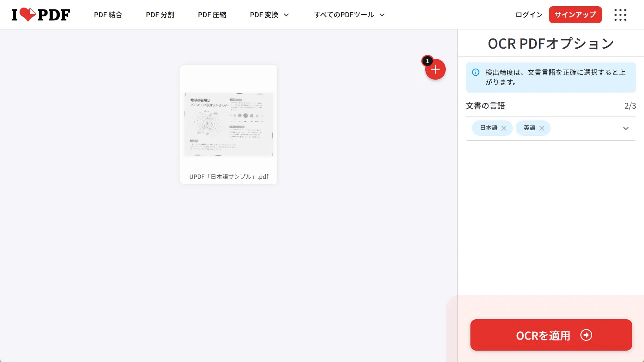
Task: Remove the 英語 language chip
Action: point(542,128)
